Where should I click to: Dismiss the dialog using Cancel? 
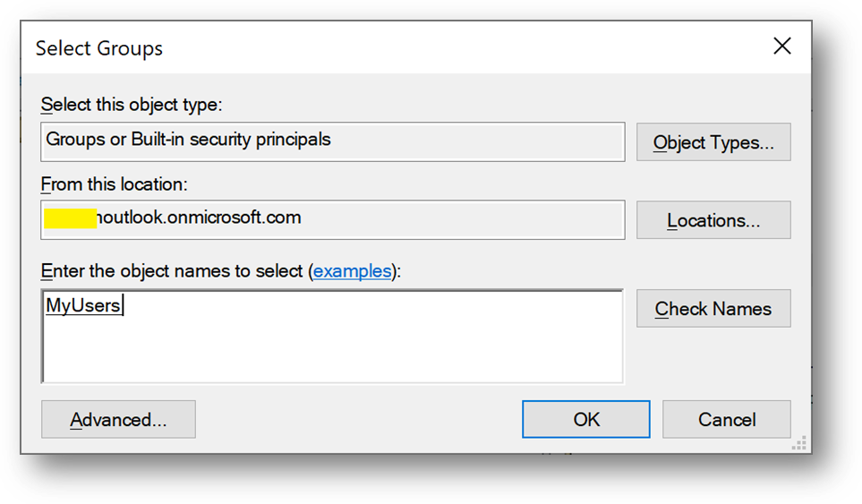[727, 419]
